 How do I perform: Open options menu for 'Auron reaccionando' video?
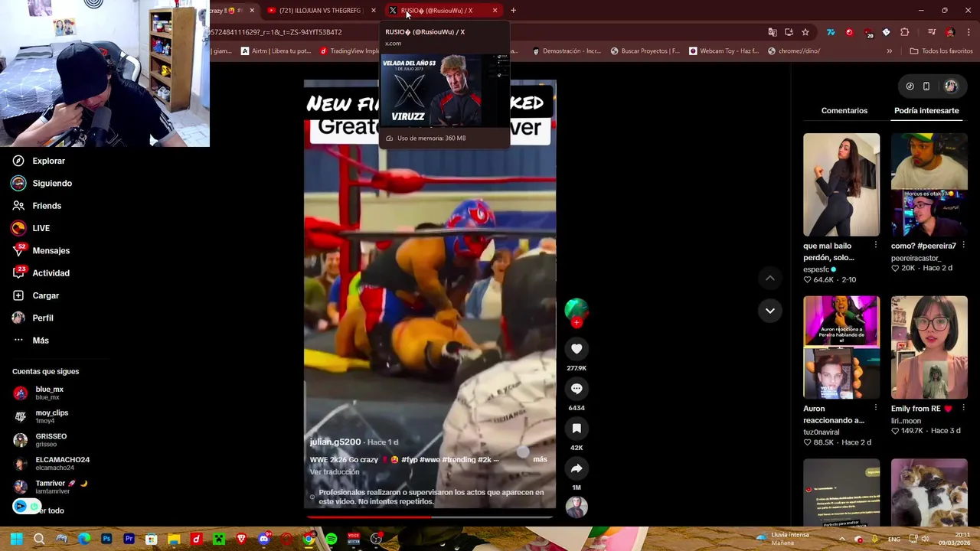pos(875,408)
